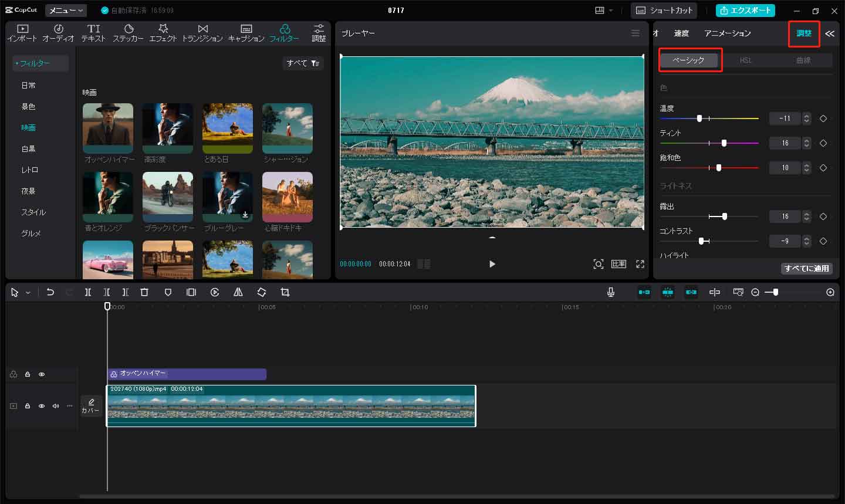
Task: Click the エクスポート button
Action: click(745, 11)
